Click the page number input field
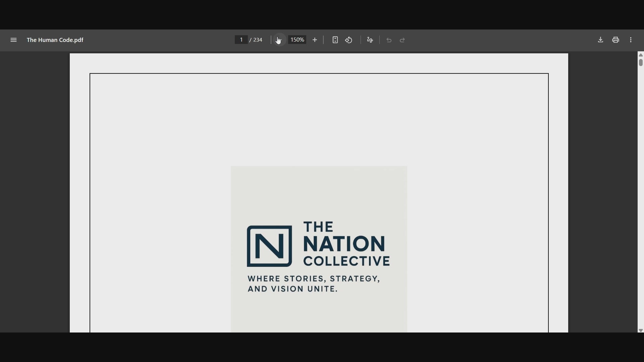The image size is (644, 362). [241, 40]
